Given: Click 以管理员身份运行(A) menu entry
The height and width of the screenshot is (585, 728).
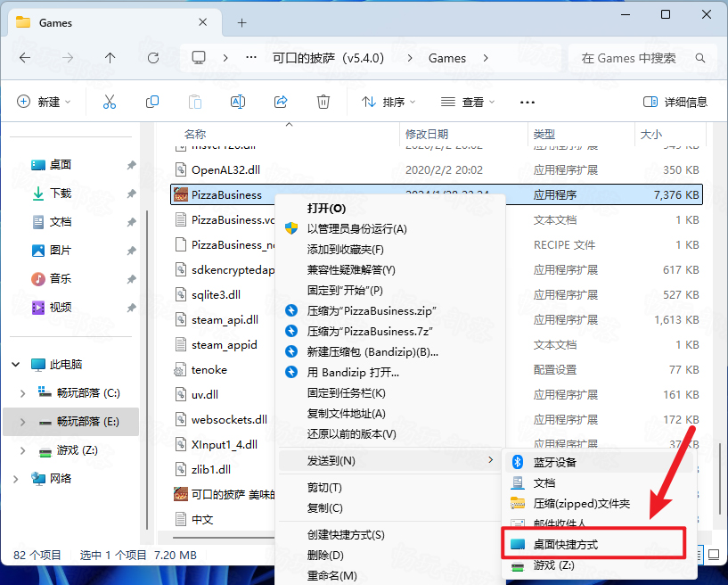Looking at the screenshot, I should click(x=390, y=229).
